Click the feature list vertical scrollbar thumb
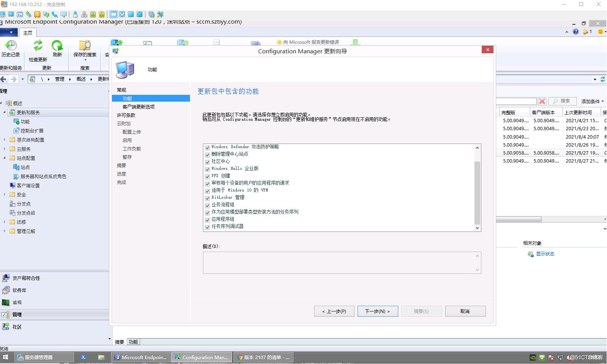 (x=477, y=193)
